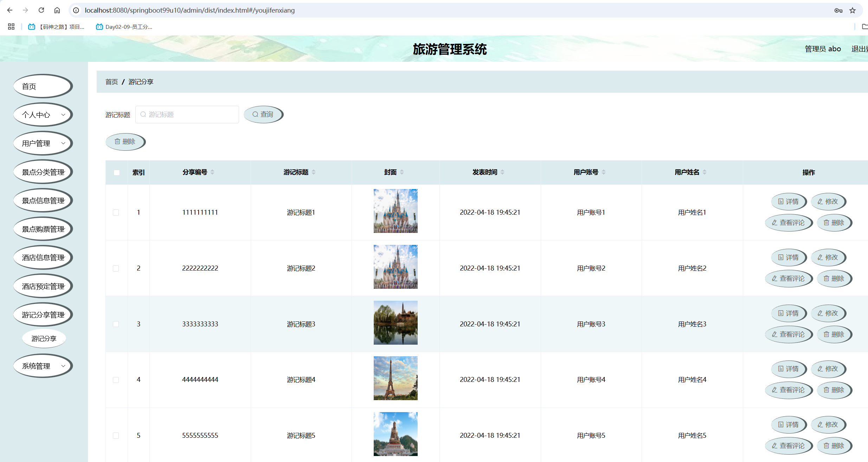Bookmark page with star icon
The image size is (868, 462).
[x=853, y=10]
